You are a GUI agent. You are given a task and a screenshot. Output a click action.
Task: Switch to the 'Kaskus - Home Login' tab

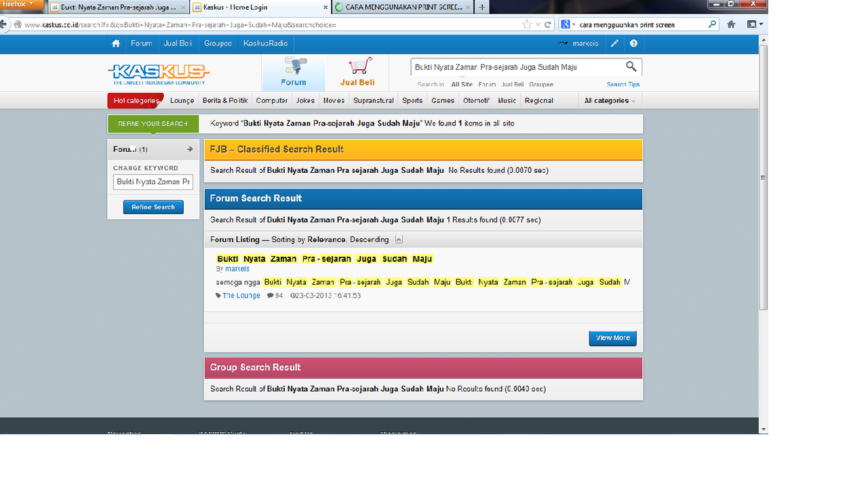coord(260,7)
